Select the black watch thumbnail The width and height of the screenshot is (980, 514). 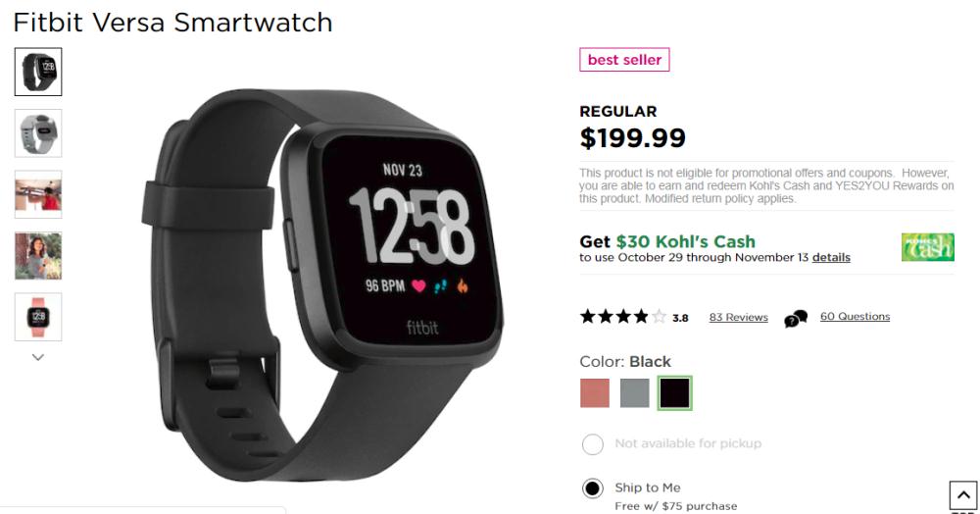(38, 72)
